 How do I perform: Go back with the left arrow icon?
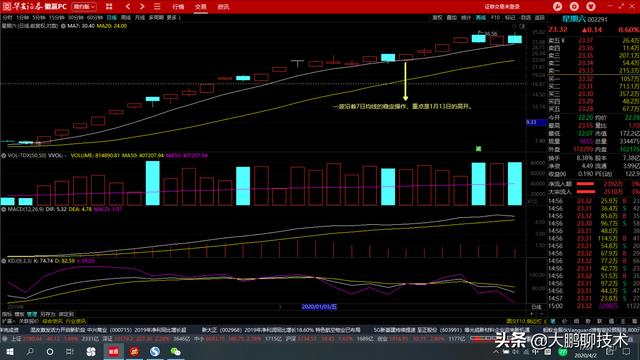(x=128, y=7)
